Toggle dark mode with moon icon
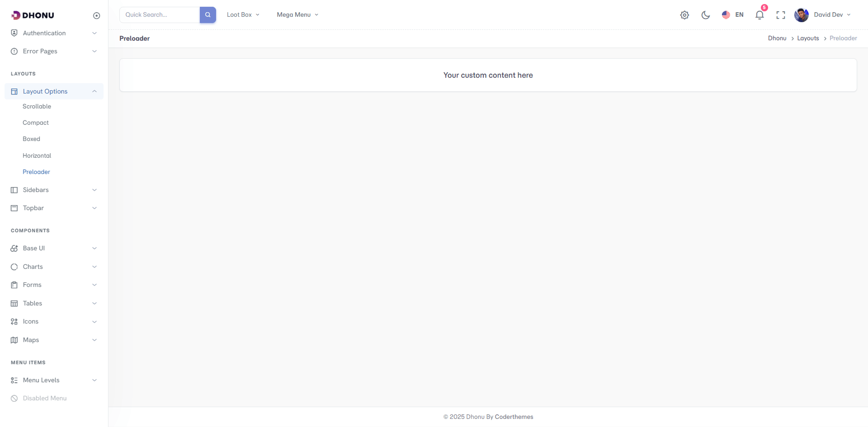868x427 pixels. [705, 15]
